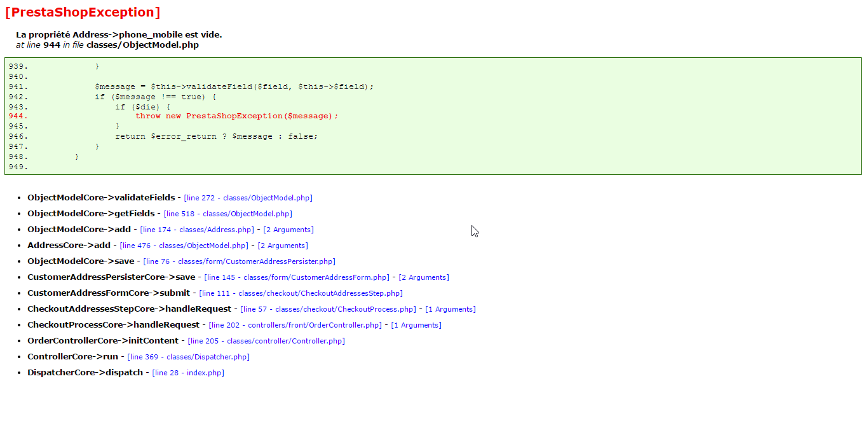Screen dimensions: 868x430
Task: Open link line 476 classes/ObjectModel.php
Action: click(184, 246)
